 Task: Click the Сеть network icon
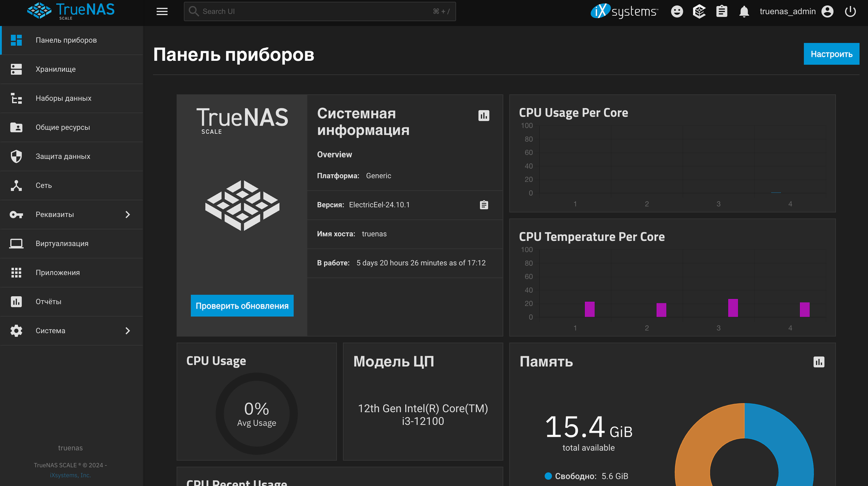coord(16,185)
